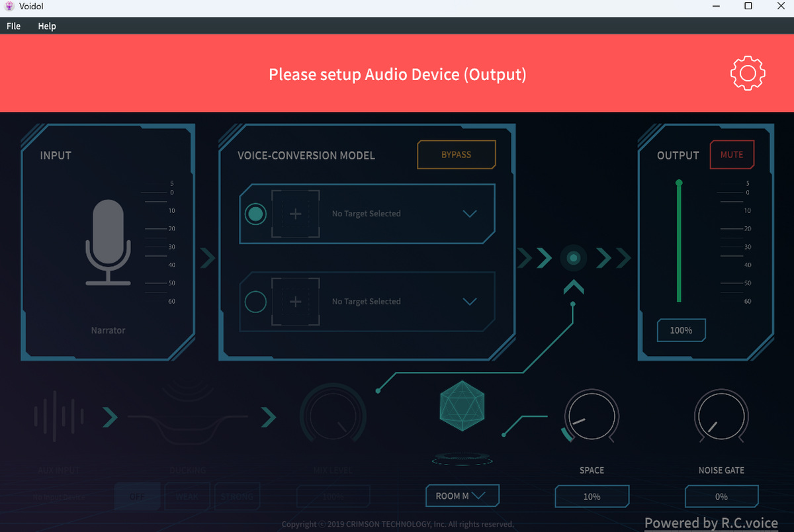
Task: Open the ROOM M reverb dropdown
Action: [463, 496]
